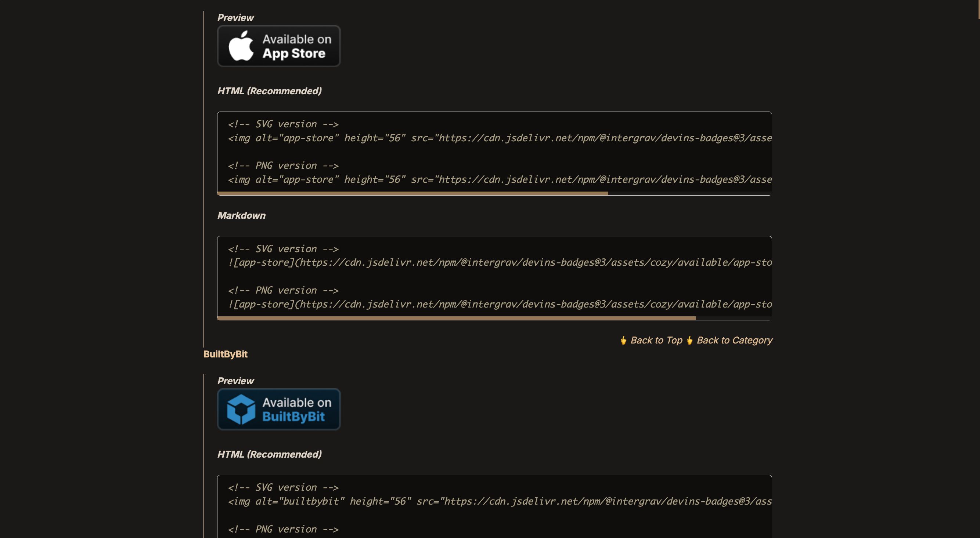Click the first HTML (Recommended) label
Viewport: 980px width, 538px height.
[x=269, y=91]
